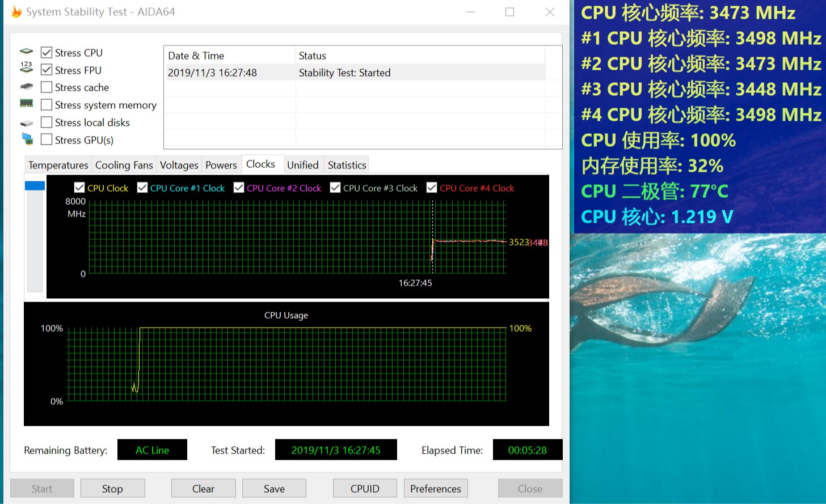Toggle the CPU Core #3 Clock checkbox
The image size is (826, 504).
(335, 188)
